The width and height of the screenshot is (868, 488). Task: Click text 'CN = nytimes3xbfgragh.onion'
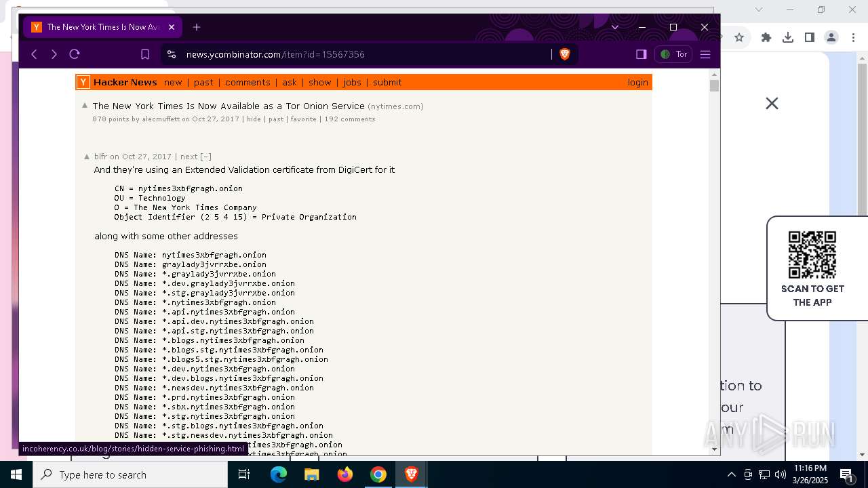178,188
